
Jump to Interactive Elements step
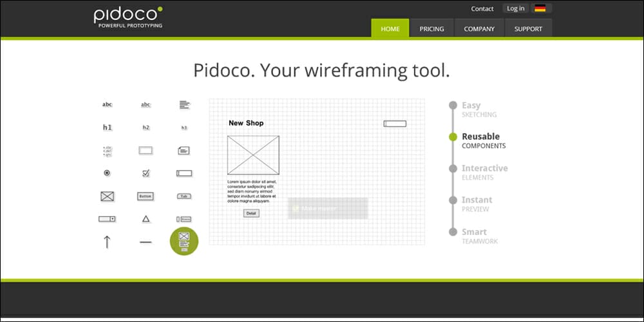(x=479, y=173)
